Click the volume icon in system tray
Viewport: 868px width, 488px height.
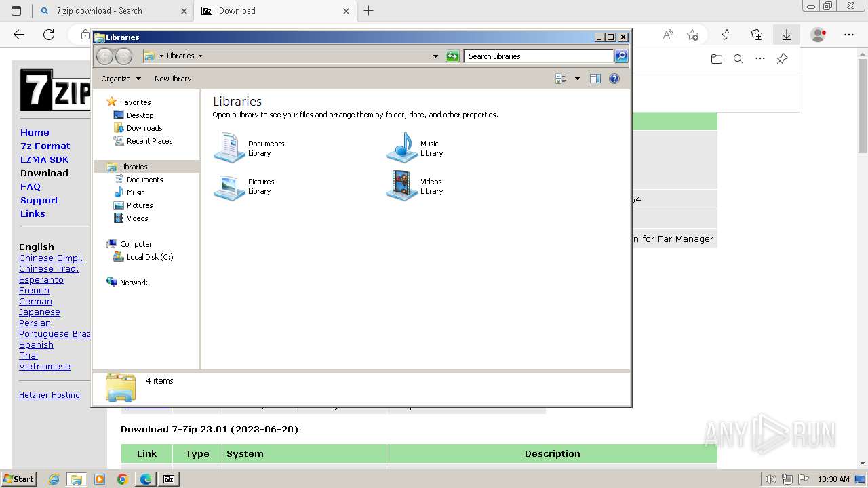(771, 479)
